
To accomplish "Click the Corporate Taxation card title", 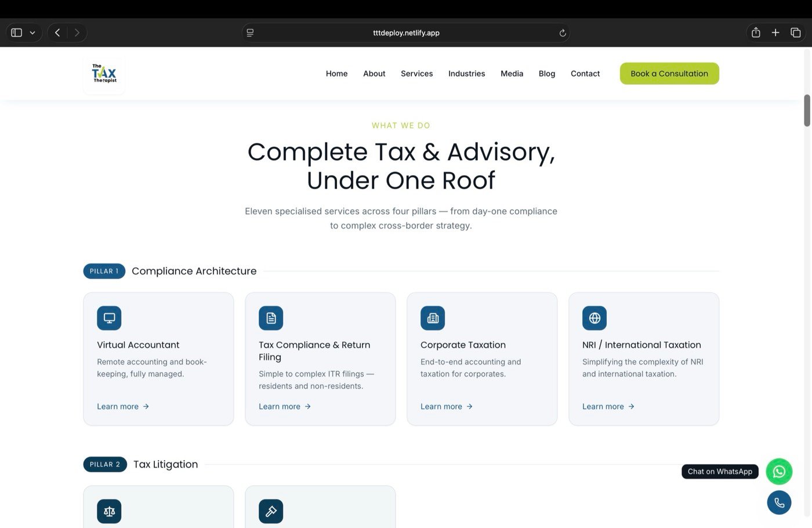I will point(463,345).
